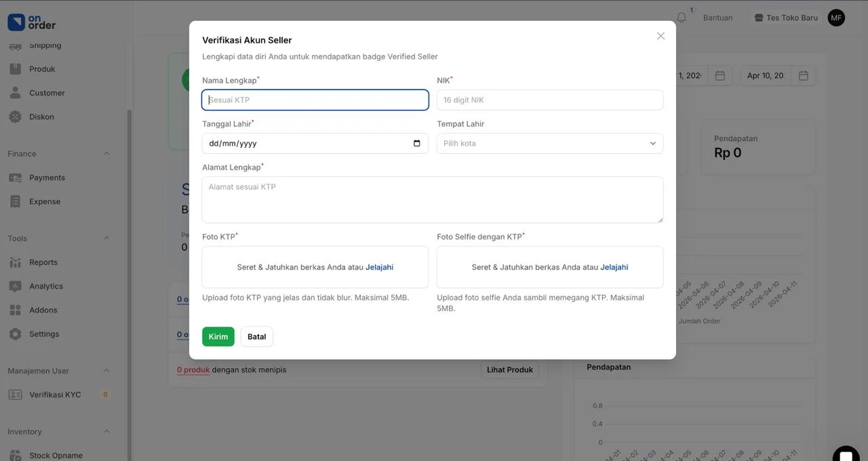
Task: Open the Stock Opname menu item
Action: click(x=56, y=455)
